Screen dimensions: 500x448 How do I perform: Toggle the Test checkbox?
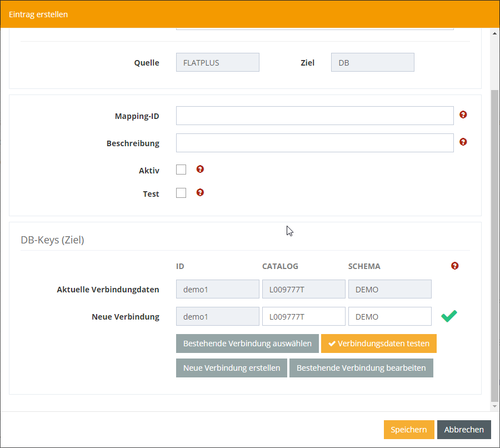pyautogui.click(x=181, y=193)
